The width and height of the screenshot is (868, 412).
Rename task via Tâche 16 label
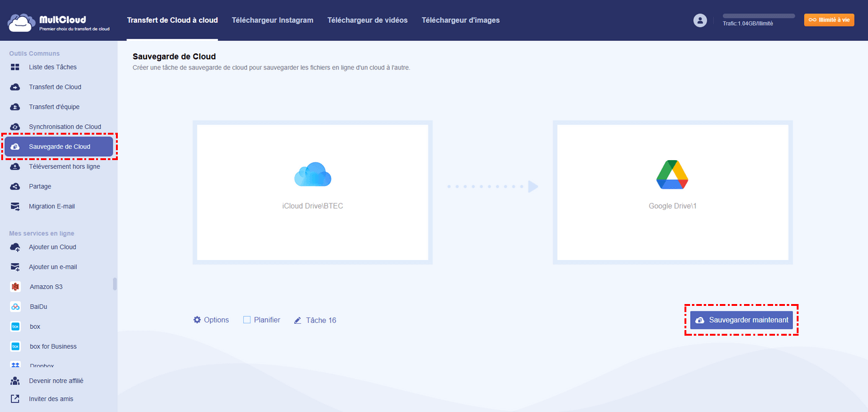tap(321, 320)
